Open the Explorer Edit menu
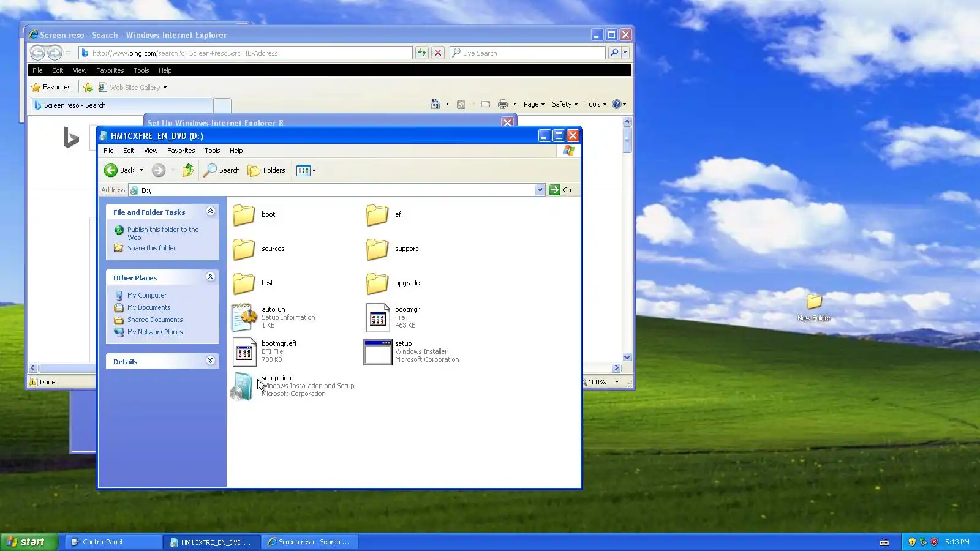 coord(129,151)
